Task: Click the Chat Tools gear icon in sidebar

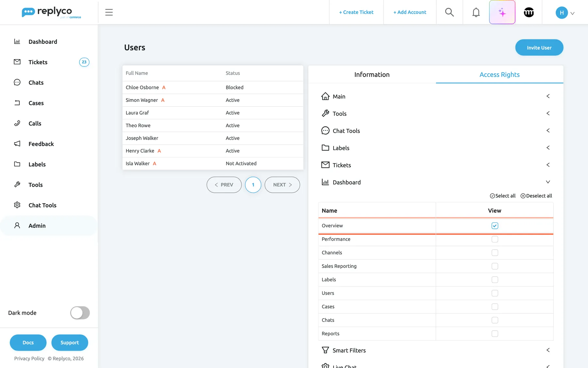Action: coord(17,205)
